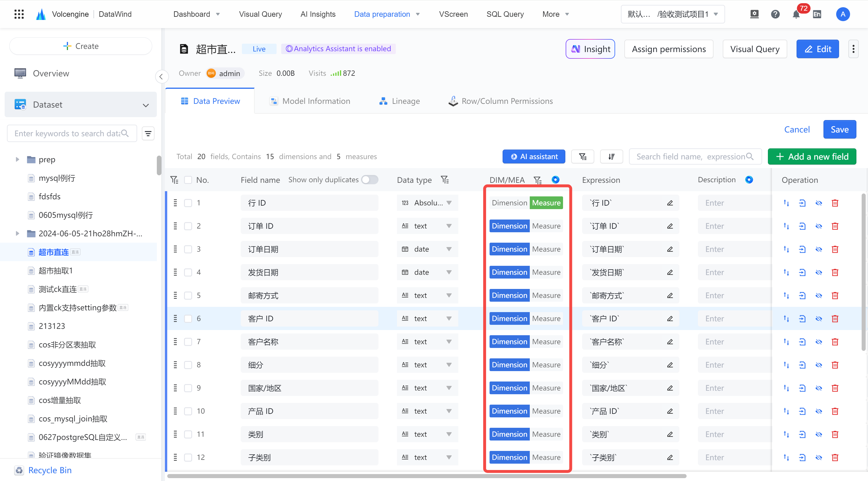Open Visual Query in top navigation
The image size is (868, 481).
click(260, 14)
